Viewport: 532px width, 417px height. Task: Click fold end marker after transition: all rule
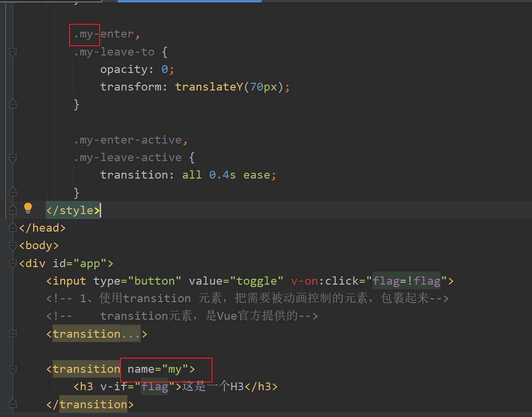(13, 193)
